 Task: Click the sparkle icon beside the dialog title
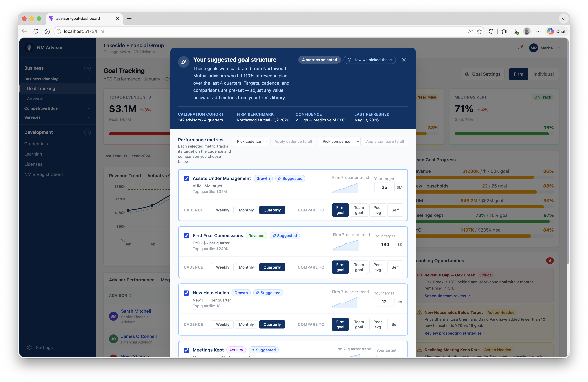coord(184,62)
